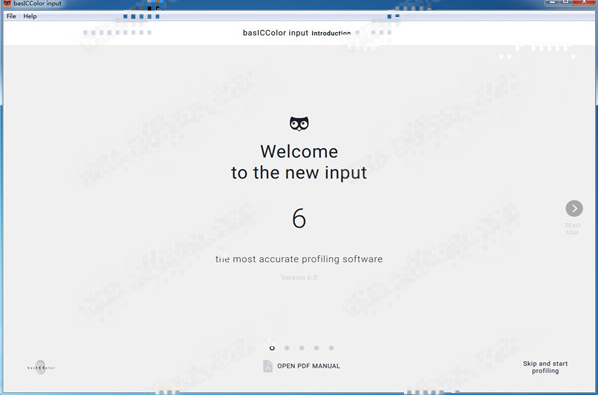Click the 'basICColor input Introduction' heading
Screen dimensions: 598x395
click(x=297, y=33)
